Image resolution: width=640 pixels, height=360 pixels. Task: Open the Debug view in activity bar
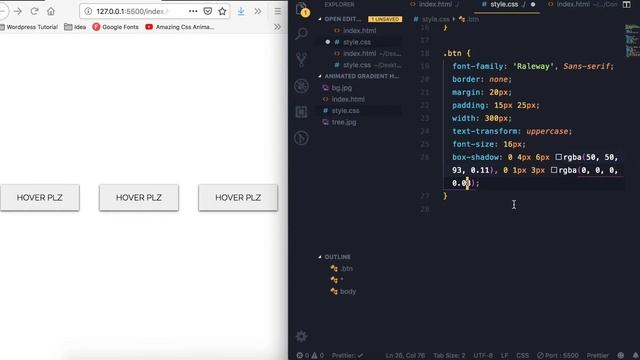point(302,86)
